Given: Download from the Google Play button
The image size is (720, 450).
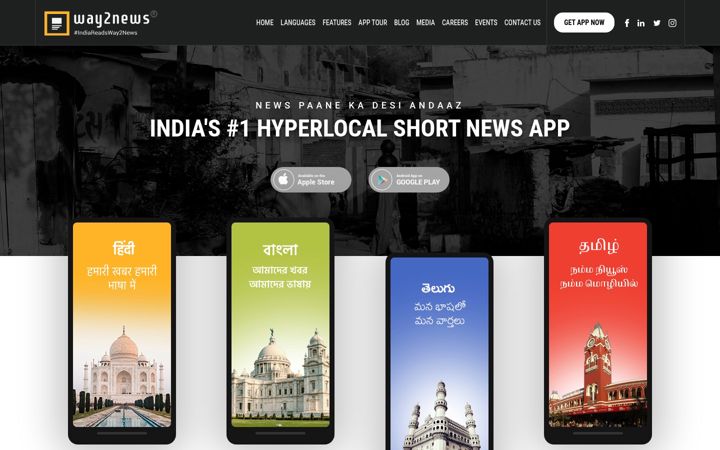Looking at the screenshot, I should [409, 180].
